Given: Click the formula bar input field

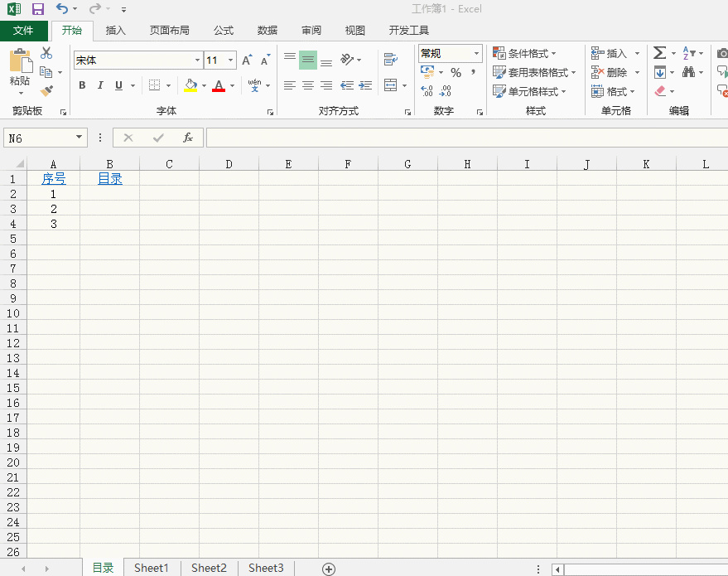Looking at the screenshot, I should [x=466, y=138].
